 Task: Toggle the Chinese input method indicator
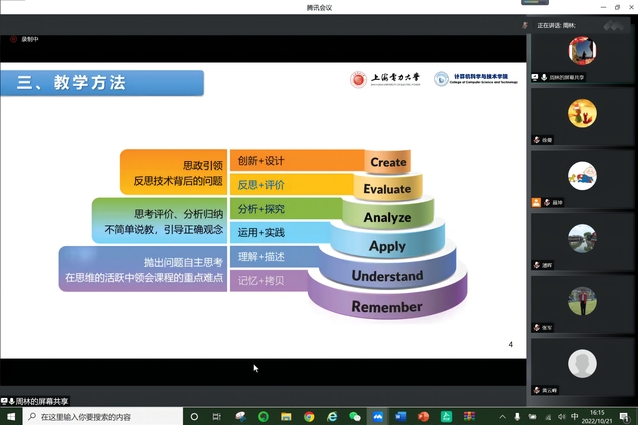coord(574,416)
